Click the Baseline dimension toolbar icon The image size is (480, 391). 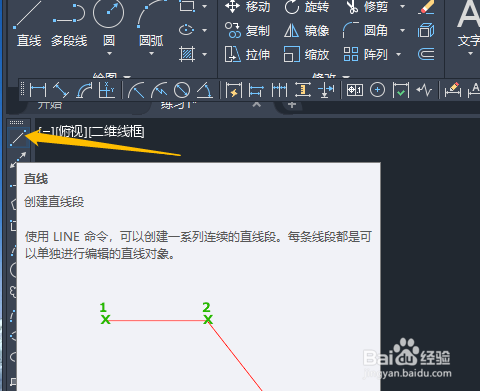pyautogui.click(x=256, y=90)
